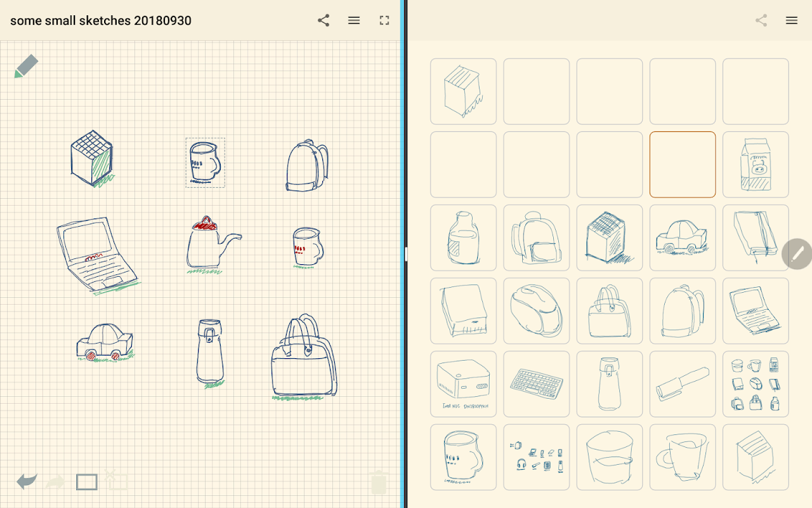
Task: Toggle fullscreen for the sketch canvas
Action: 384,20
